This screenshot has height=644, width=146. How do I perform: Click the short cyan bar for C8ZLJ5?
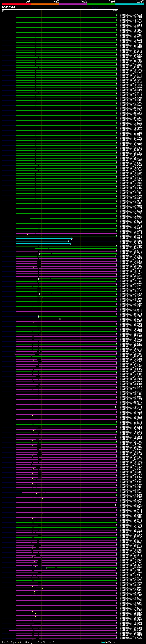click(38, 319)
